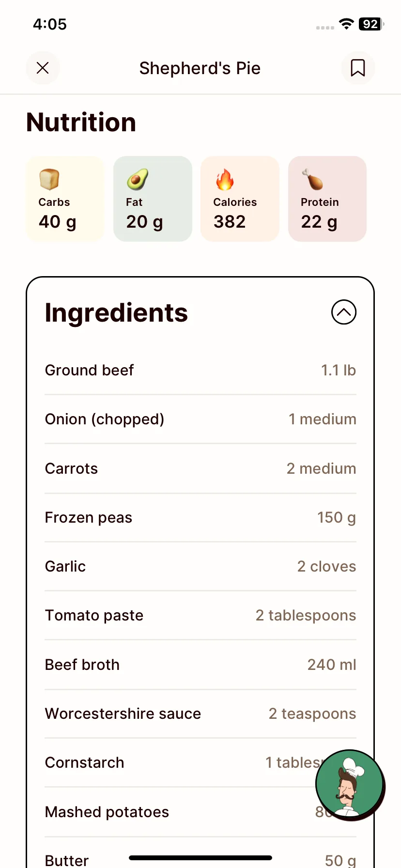The width and height of the screenshot is (401, 868).
Task: Bookmark the Shepherd's Pie recipe
Action: point(358,68)
